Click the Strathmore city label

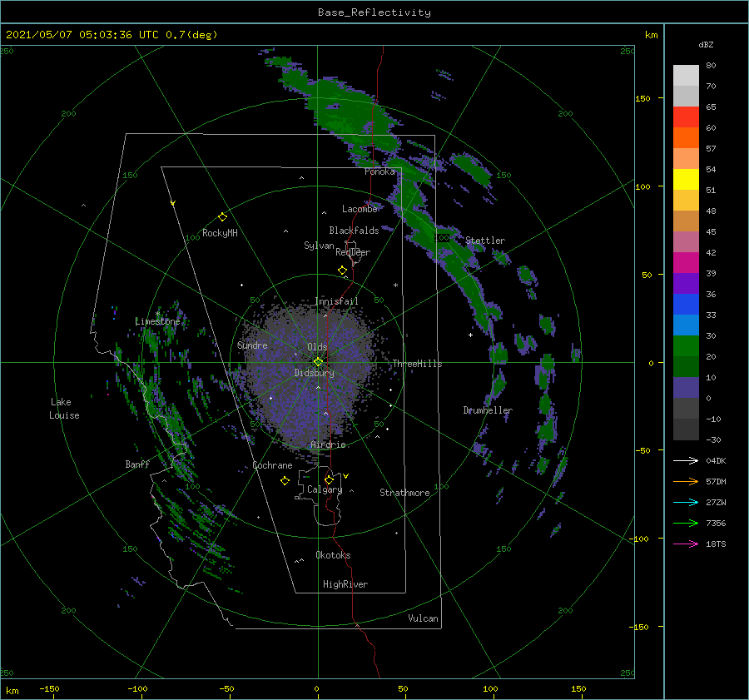point(404,493)
